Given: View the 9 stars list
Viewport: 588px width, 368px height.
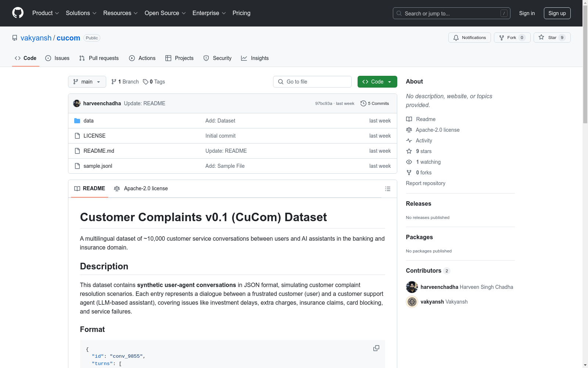Looking at the screenshot, I should click(x=419, y=151).
